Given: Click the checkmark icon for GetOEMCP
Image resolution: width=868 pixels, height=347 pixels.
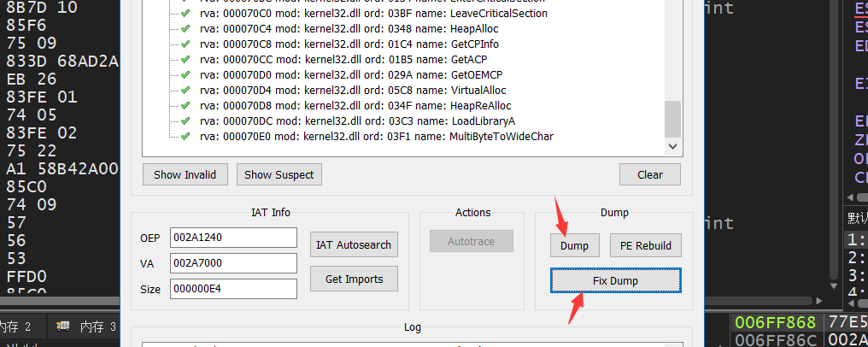Looking at the screenshot, I should (185, 75).
